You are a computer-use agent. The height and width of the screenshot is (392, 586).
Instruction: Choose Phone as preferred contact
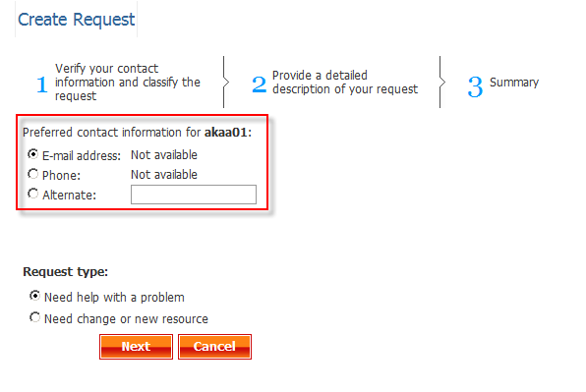33,174
